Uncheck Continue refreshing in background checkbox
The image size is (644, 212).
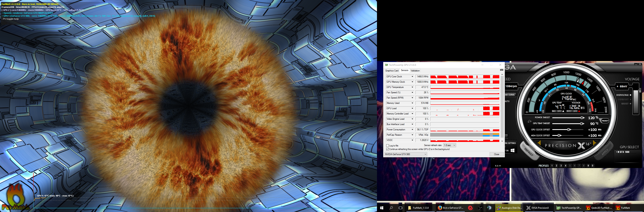(388, 149)
